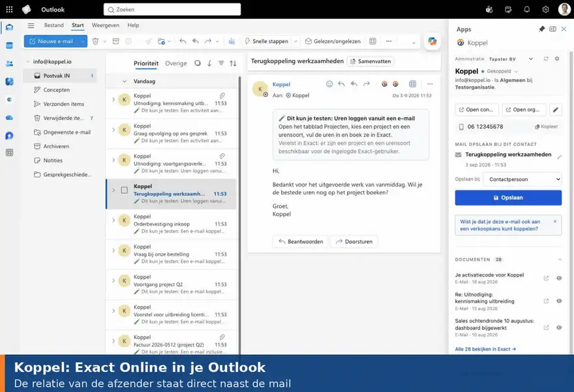This screenshot has width=574, height=392.
Task: Pin the Apps side panel
Action: 541,29
